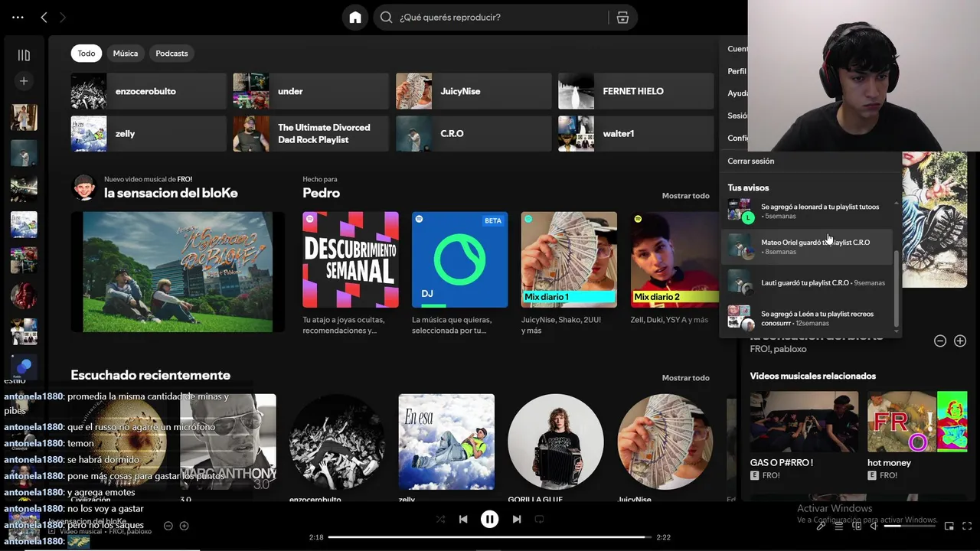Open Descubrimiento Semanal playlist cover
This screenshot has height=551, width=980.
coord(351,259)
